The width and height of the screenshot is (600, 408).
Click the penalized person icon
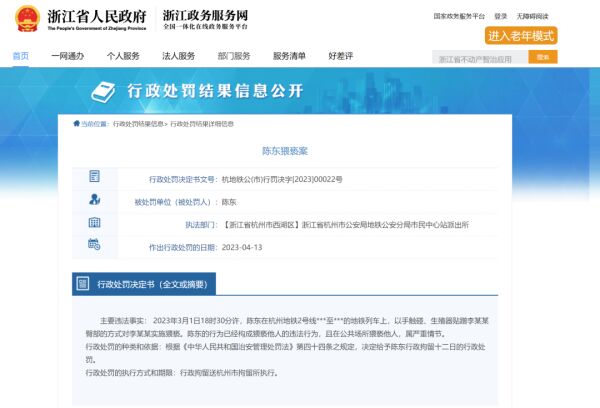click(x=94, y=200)
